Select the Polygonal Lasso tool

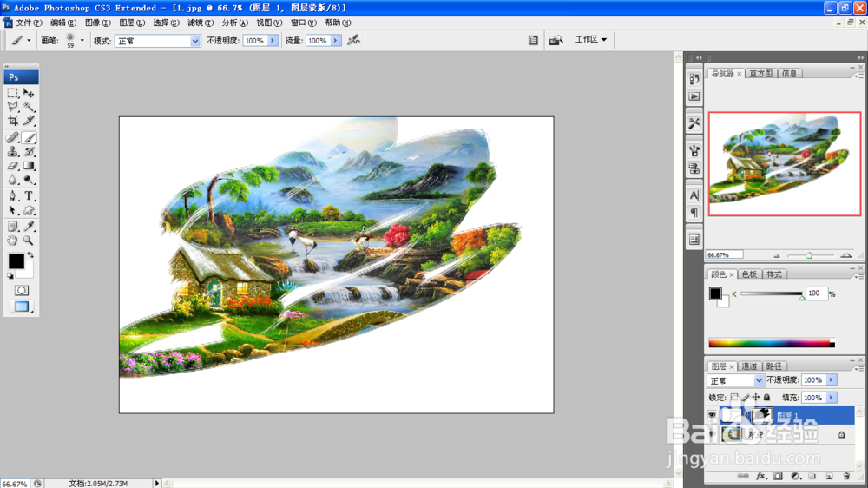click(x=13, y=107)
